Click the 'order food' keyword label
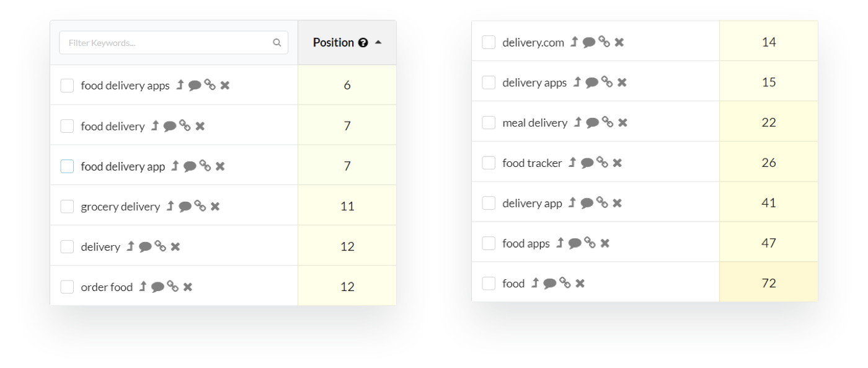Screen dimensions: 868x368 pyautogui.click(x=107, y=287)
